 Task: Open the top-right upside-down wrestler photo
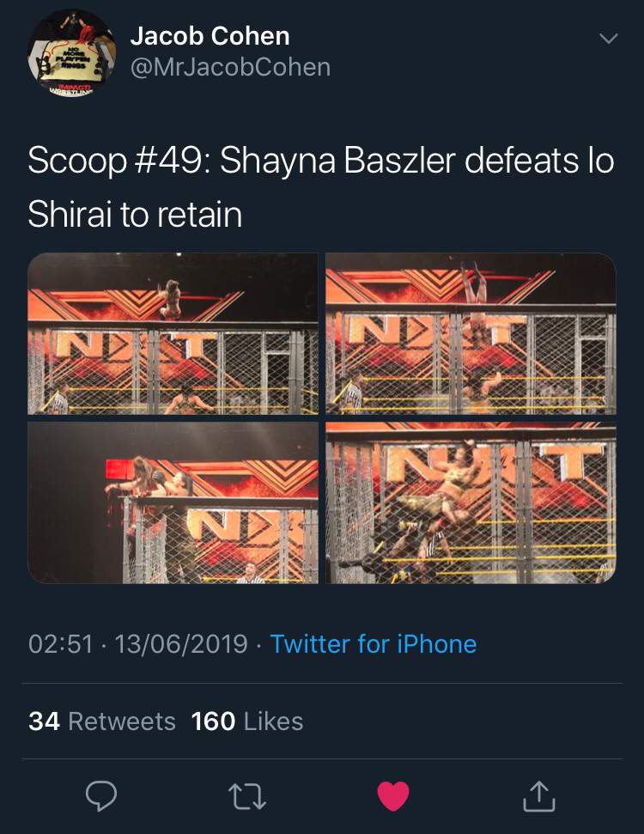click(x=471, y=333)
